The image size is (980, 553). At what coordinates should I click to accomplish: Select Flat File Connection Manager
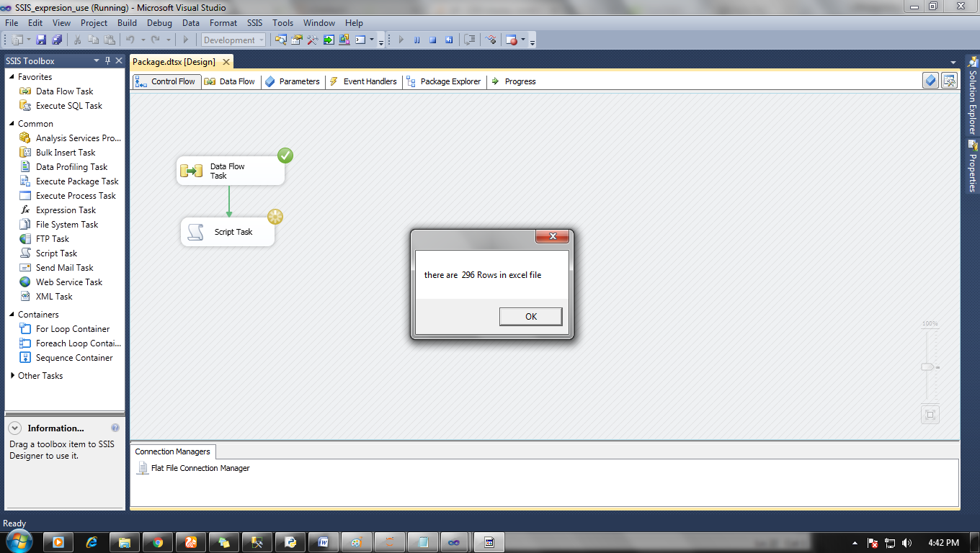click(x=193, y=468)
